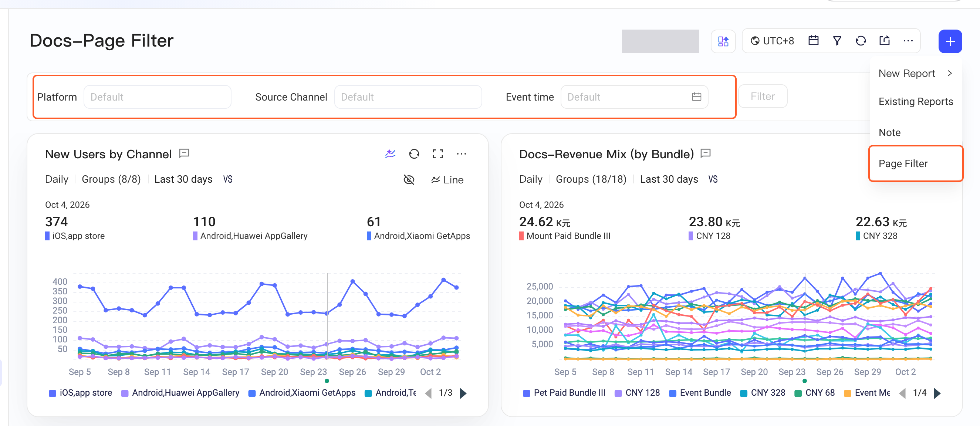Toggle CNY 68 legend series
The image size is (980, 426).
point(815,392)
